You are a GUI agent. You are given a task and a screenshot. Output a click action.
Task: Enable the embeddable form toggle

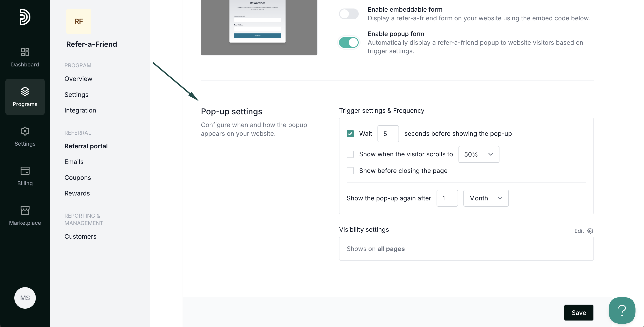(348, 14)
